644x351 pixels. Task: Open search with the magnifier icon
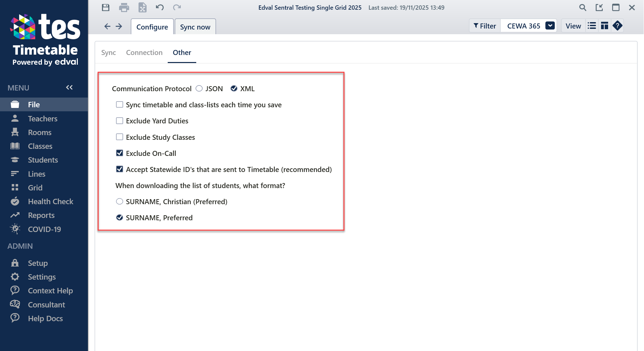click(x=583, y=7)
